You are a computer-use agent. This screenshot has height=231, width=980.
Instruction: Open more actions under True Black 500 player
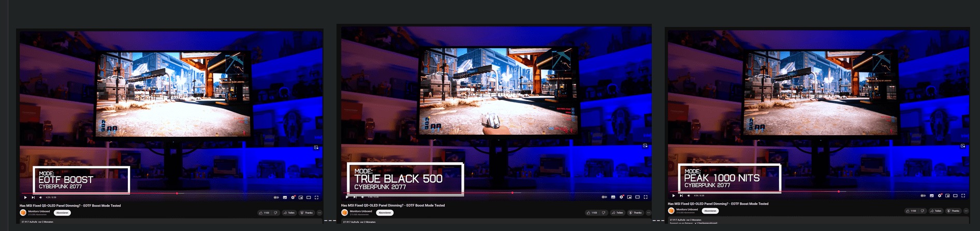[x=649, y=213]
